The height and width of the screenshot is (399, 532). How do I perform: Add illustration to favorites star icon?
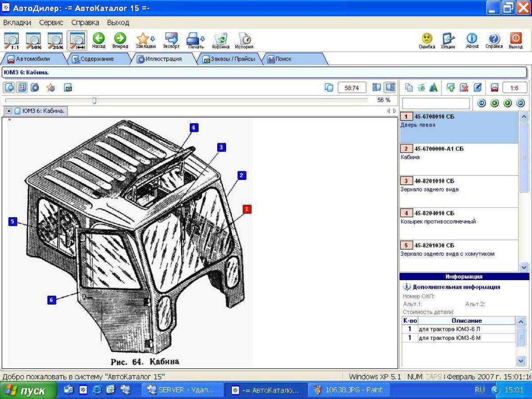click(51, 88)
